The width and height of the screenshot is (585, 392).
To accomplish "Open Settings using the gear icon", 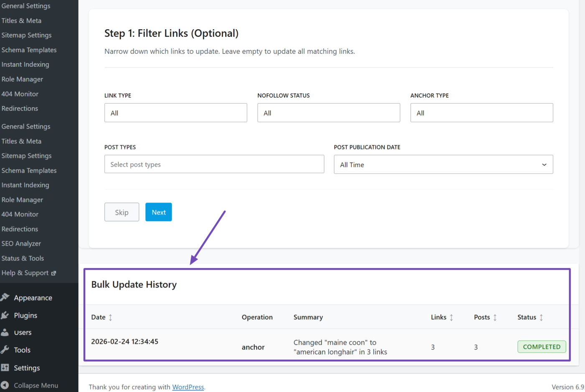I will 6,368.
